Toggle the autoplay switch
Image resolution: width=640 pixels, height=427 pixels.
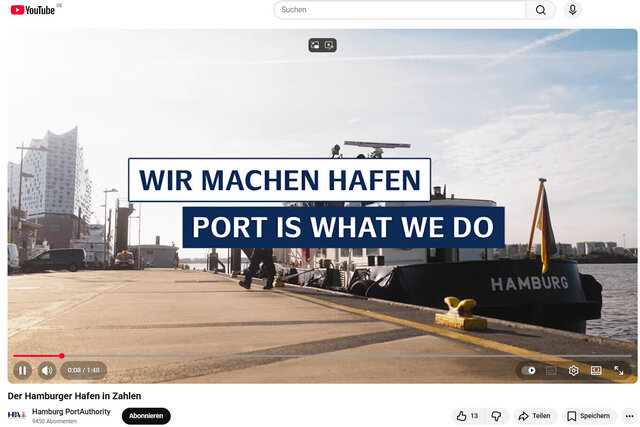coord(529,370)
